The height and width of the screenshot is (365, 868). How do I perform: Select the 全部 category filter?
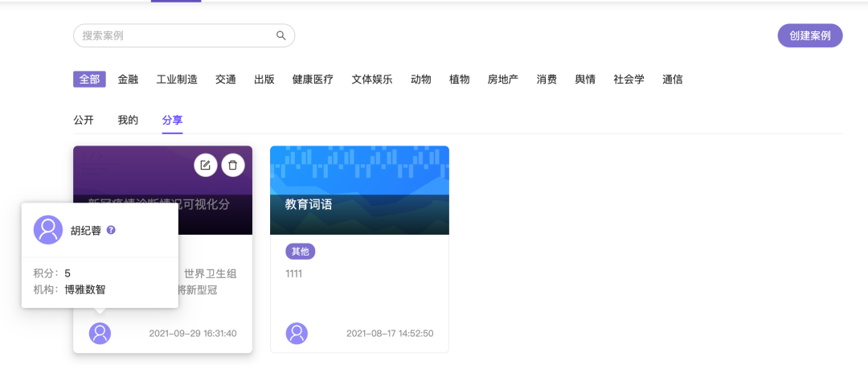[89, 80]
